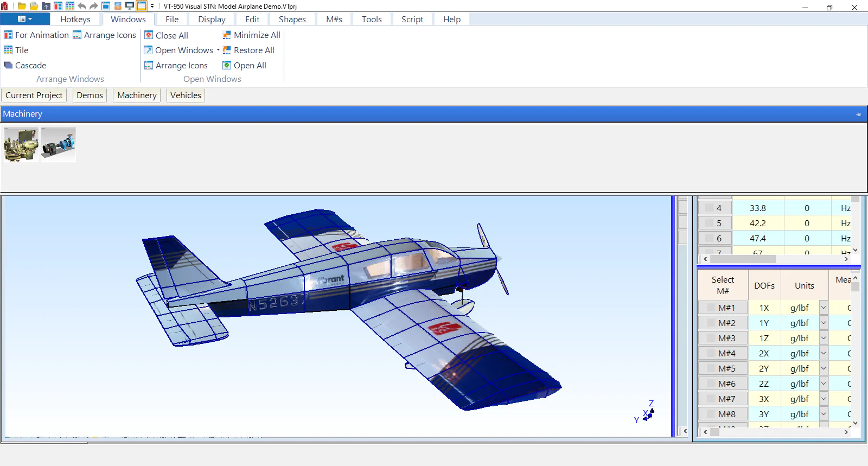868x466 pixels.
Task: Open the blue application menu button
Action: pyautogui.click(x=25, y=19)
